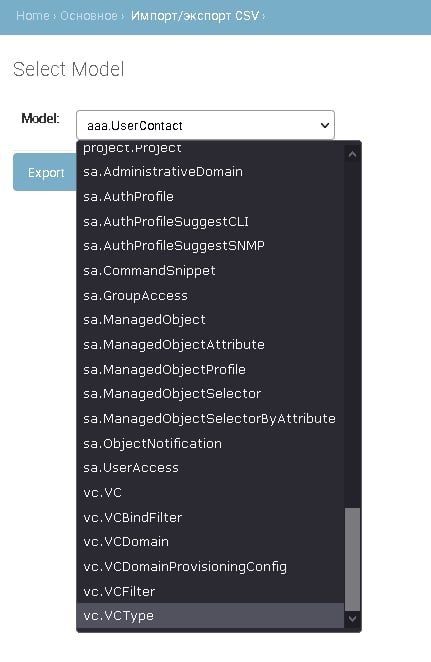Select vc.VCDomainProvisioningConfig option
Image resolution: width=431 pixels, height=662 pixels.
tap(210, 566)
